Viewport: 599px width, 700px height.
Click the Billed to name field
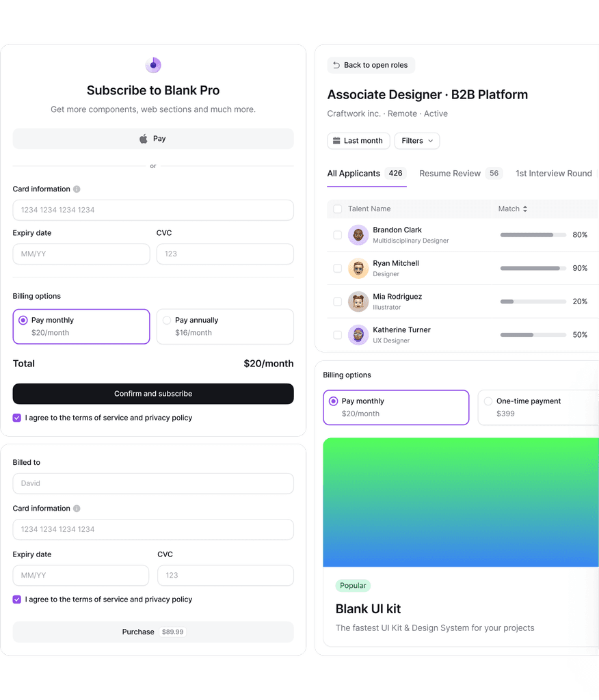point(152,483)
